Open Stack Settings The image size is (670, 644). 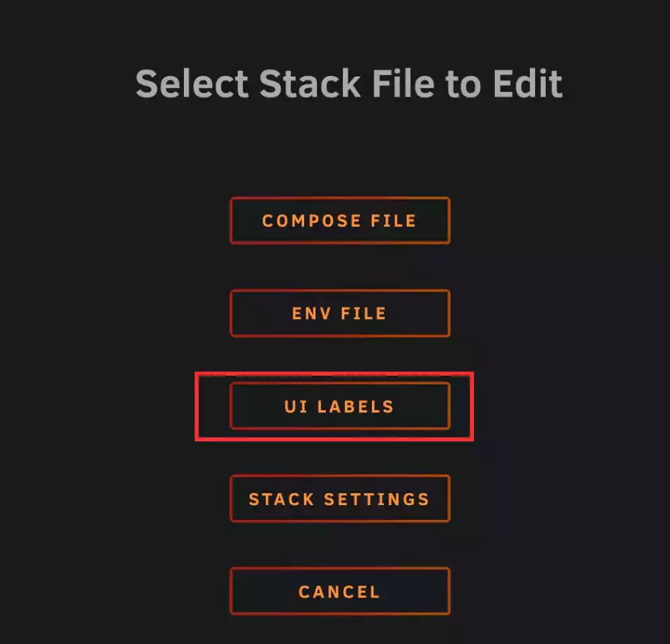point(340,498)
